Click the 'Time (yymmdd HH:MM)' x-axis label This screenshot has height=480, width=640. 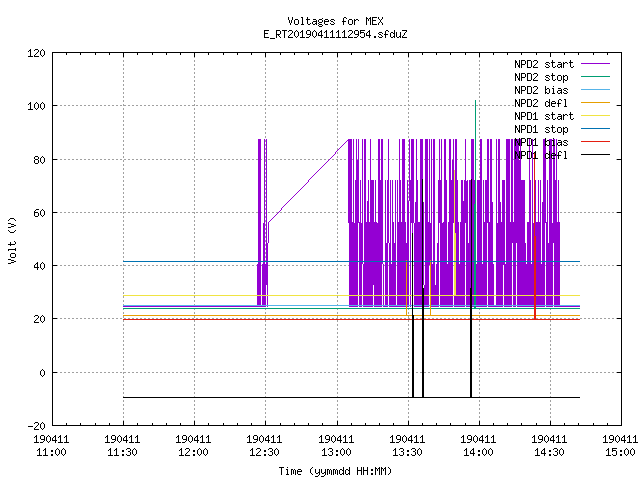pyautogui.click(x=335, y=471)
